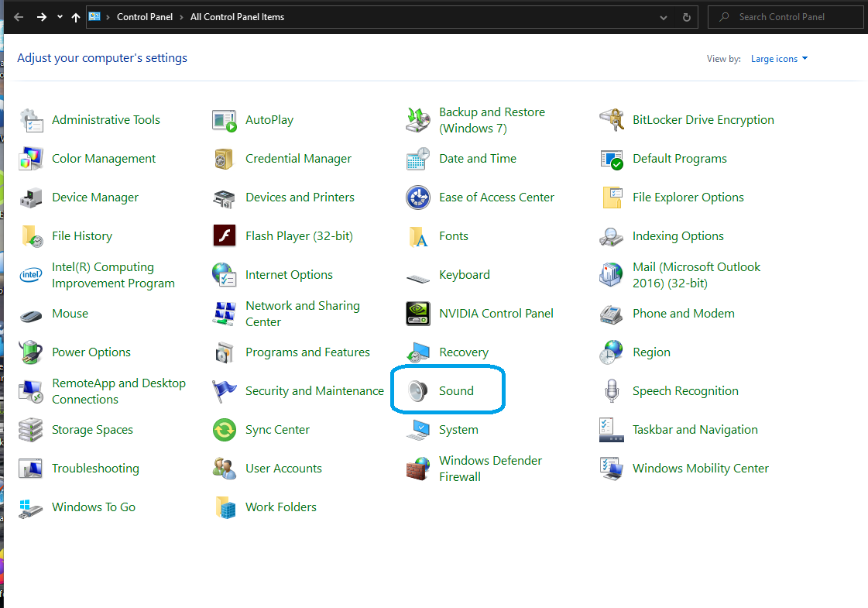Select All Control Panel Items breadcrumb entry

pyautogui.click(x=237, y=16)
